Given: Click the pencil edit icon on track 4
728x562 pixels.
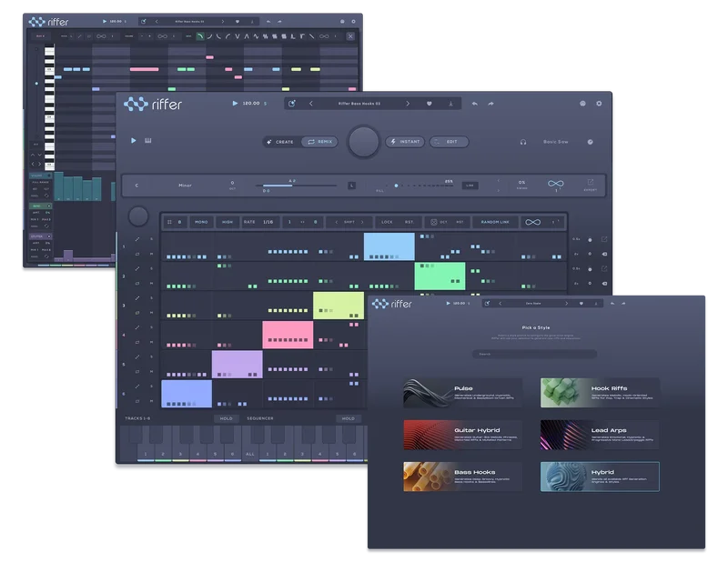Looking at the screenshot, I should coord(137,327).
